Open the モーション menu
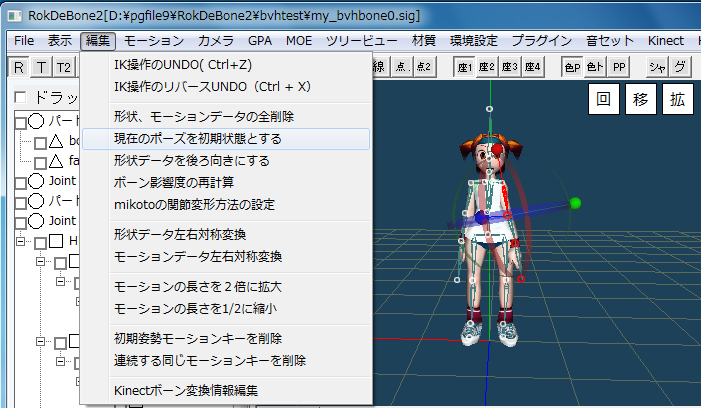 pos(154,41)
